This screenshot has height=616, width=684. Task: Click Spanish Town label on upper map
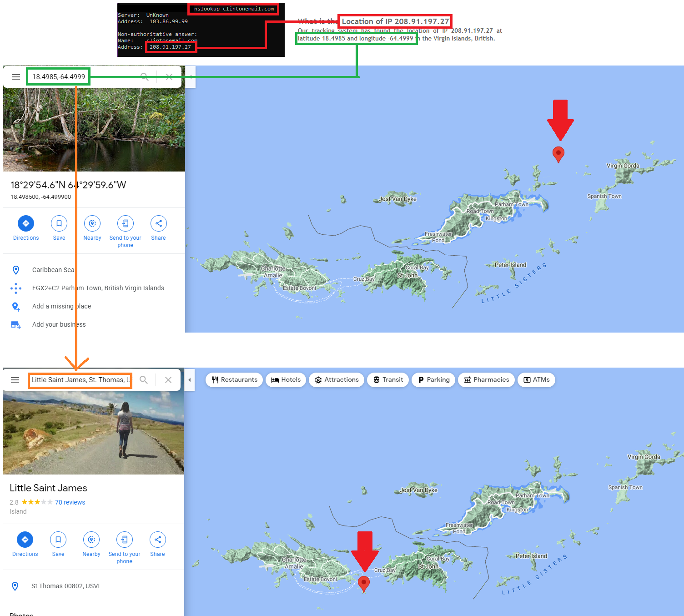(604, 196)
